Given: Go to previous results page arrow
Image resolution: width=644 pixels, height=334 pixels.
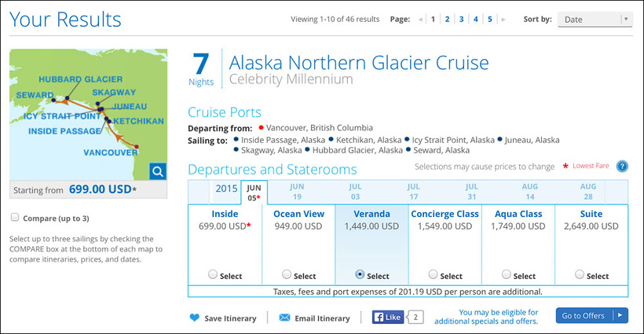Looking at the screenshot, I should click(x=421, y=19).
